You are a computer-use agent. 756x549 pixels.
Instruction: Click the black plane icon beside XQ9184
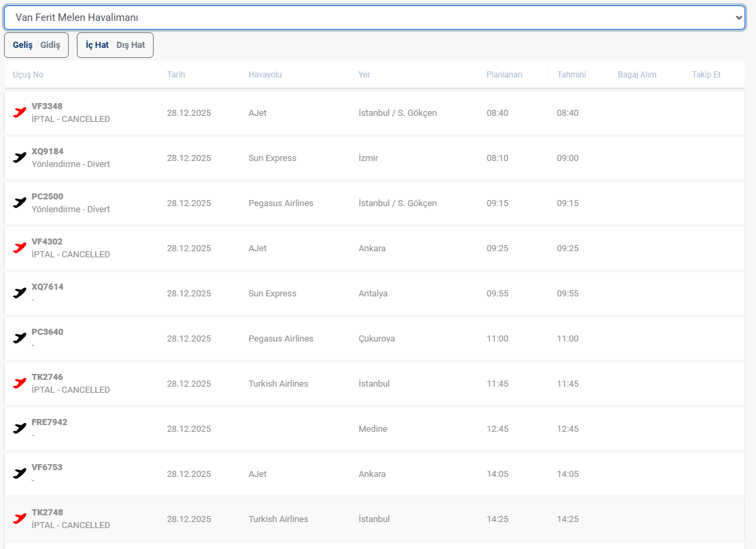click(20, 158)
